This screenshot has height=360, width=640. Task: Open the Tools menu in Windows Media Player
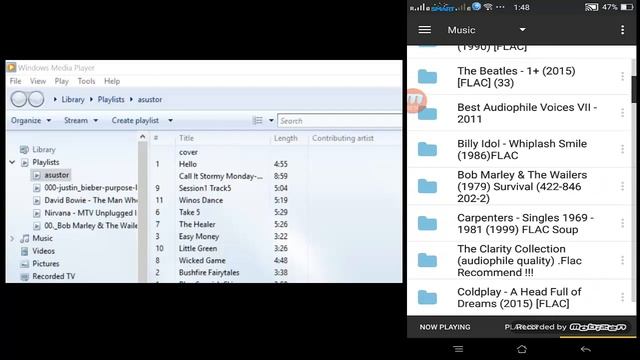(x=86, y=81)
